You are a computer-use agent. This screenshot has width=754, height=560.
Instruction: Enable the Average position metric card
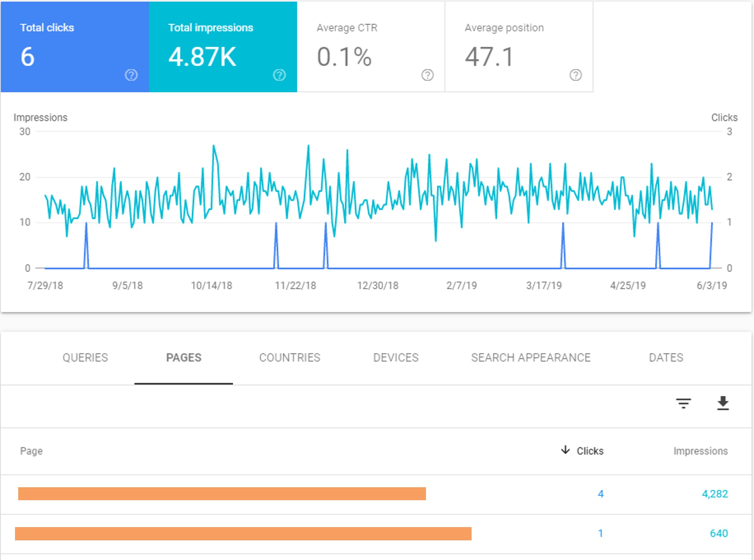coord(519,47)
